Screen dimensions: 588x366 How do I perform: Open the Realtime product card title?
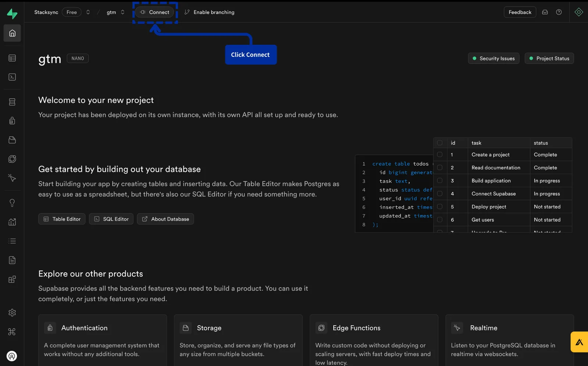484,328
